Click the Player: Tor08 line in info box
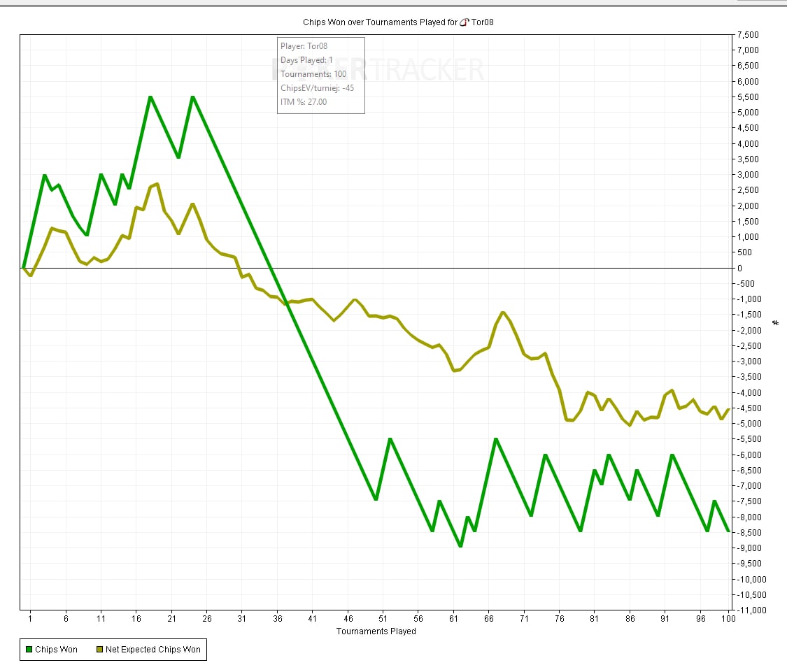Image resolution: width=787 pixels, height=672 pixels. click(x=304, y=46)
